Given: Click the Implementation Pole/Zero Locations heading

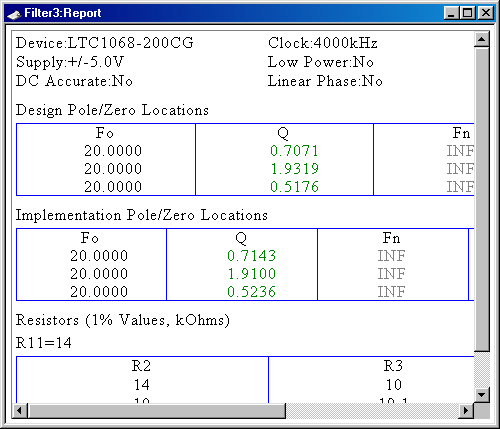Looking at the screenshot, I should pyautogui.click(x=142, y=215).
